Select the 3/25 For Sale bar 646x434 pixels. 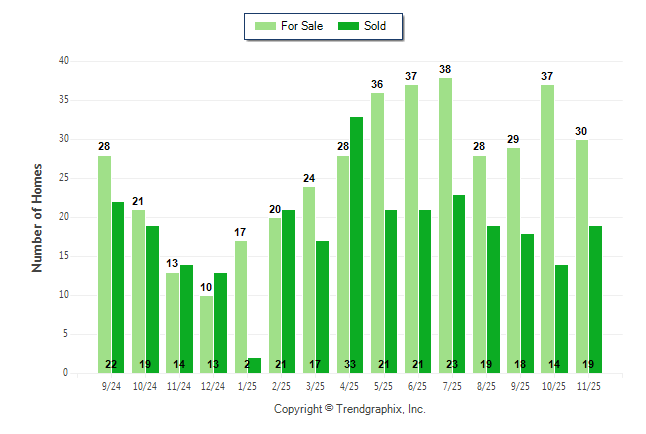pyautogui.click(x=309, y=279)
